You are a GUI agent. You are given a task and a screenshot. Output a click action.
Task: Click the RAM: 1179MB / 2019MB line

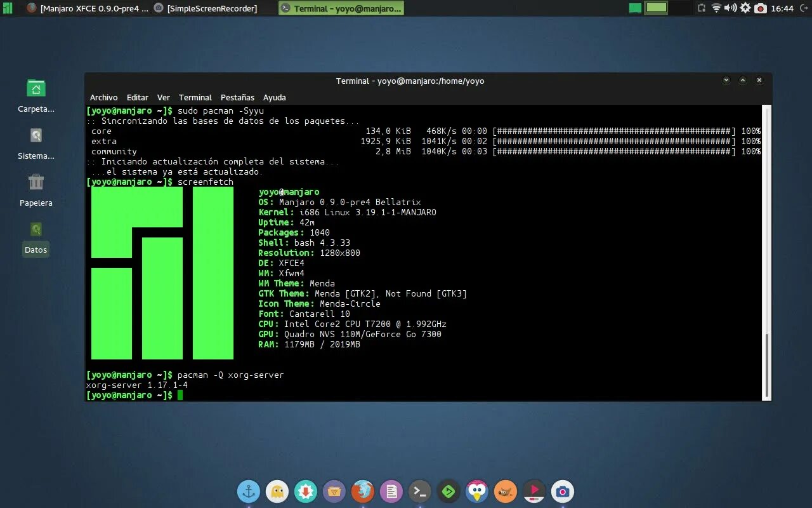pyautogui.click(x=309, y=344)
